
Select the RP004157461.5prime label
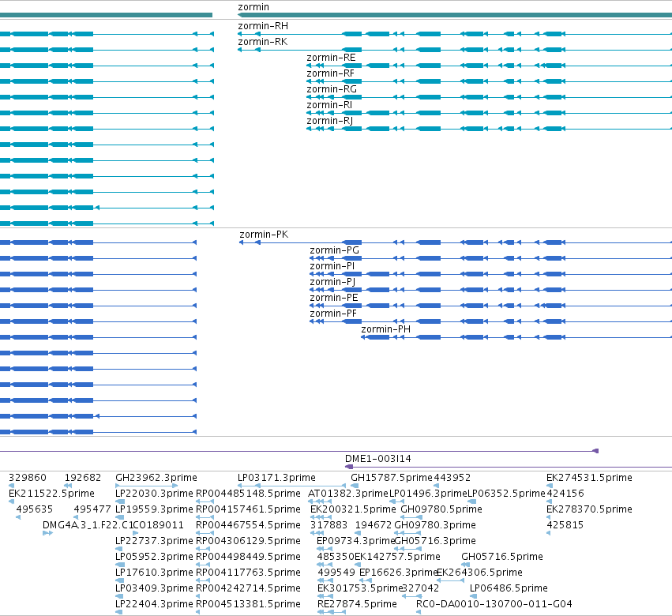(248, 509)
